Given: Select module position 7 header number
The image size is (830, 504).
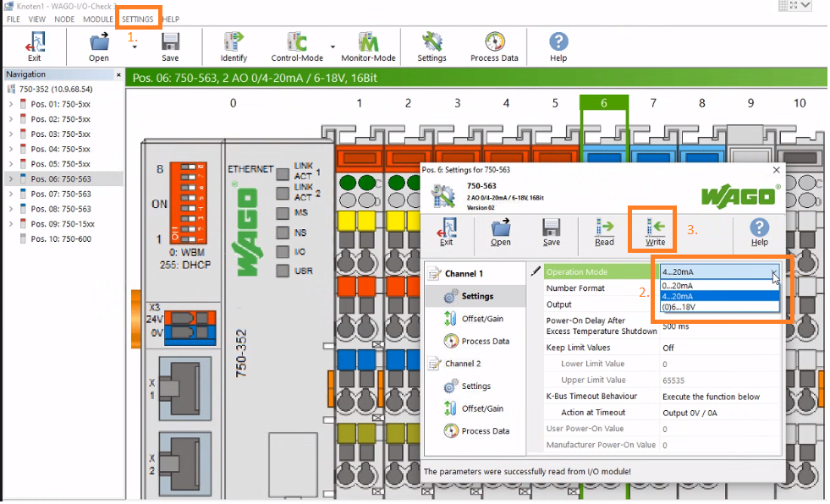Looking at the screenshot, I should tap(653, 103).
